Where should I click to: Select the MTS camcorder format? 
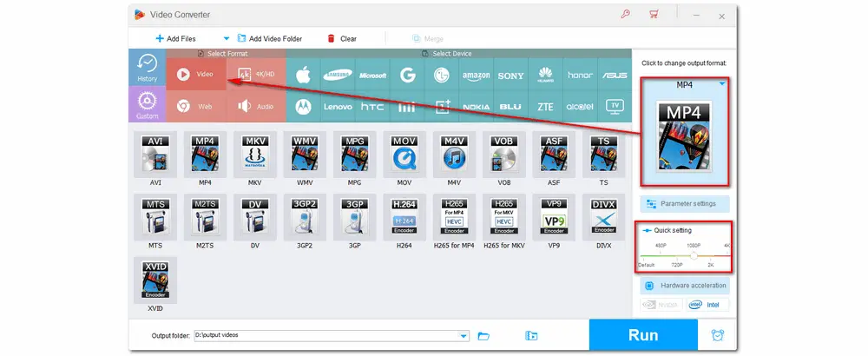[155, 216]
